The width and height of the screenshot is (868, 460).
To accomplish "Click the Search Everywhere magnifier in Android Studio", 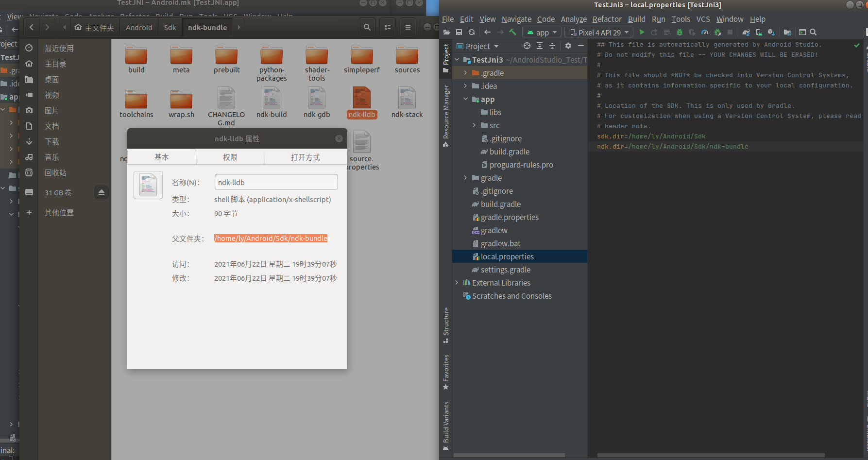I will coord(813,32).
